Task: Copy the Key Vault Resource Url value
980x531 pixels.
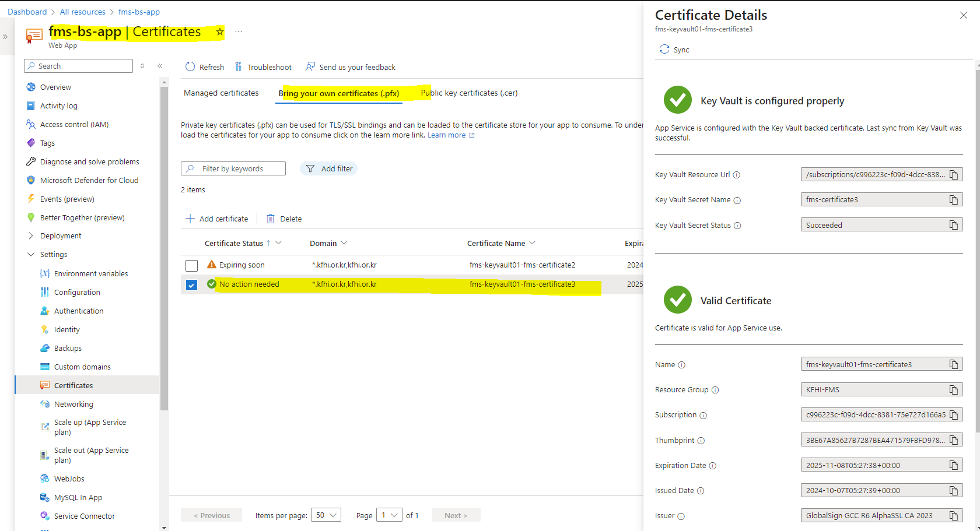Action: 954,175
